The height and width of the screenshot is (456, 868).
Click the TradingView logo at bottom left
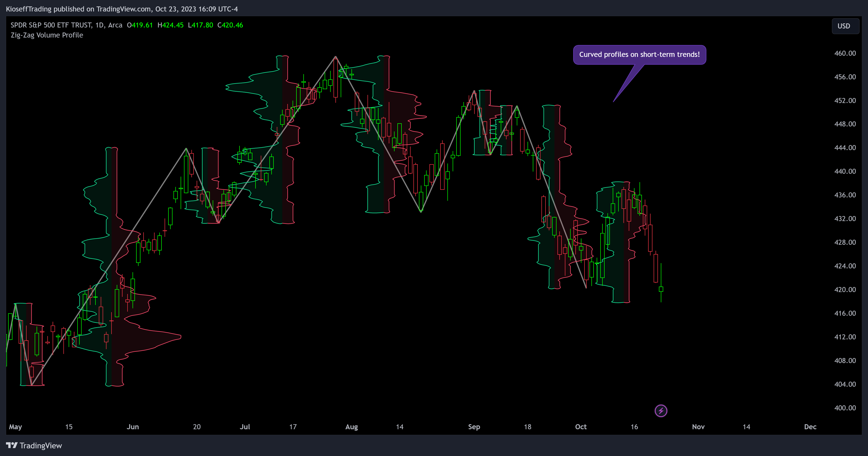(34, 445)
